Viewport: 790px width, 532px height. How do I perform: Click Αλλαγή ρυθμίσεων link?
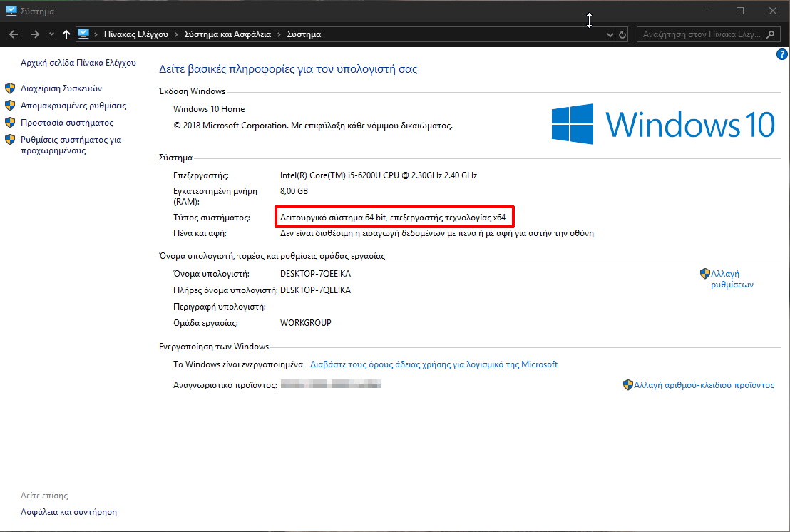pos(732,279)
